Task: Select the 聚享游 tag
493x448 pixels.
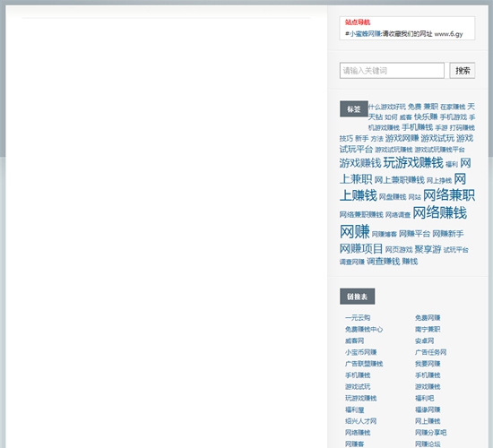Action: click(x=428, y=249)
